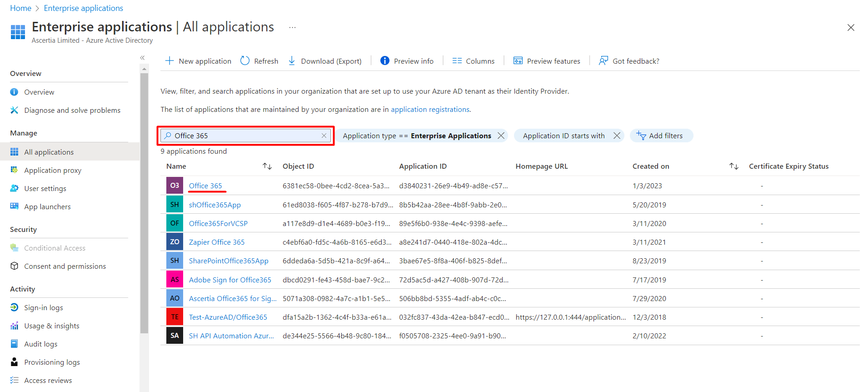The image size is (868, 392).
Task: Click the 9 applications found text
Action: click(194, 151)
